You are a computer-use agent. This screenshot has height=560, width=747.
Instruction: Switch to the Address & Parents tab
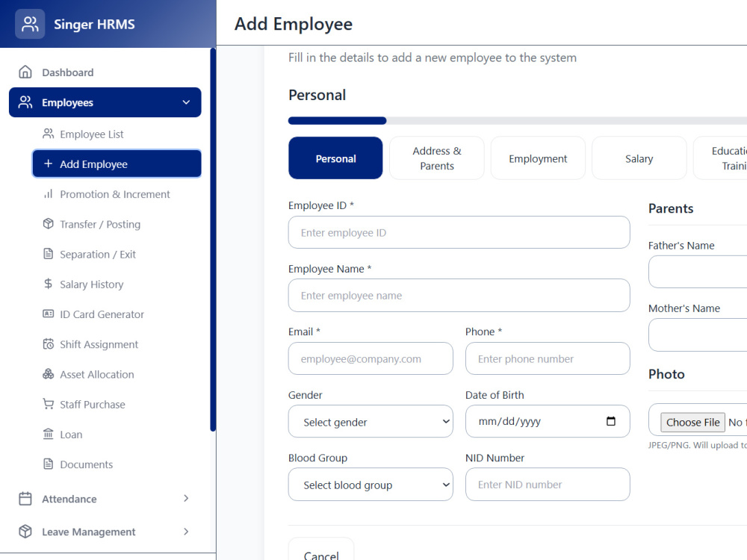pyautogui.click(x=437, y=158)
